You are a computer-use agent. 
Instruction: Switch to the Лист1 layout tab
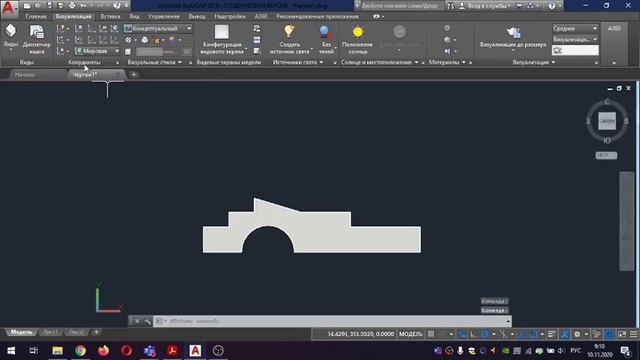(50, 332)
